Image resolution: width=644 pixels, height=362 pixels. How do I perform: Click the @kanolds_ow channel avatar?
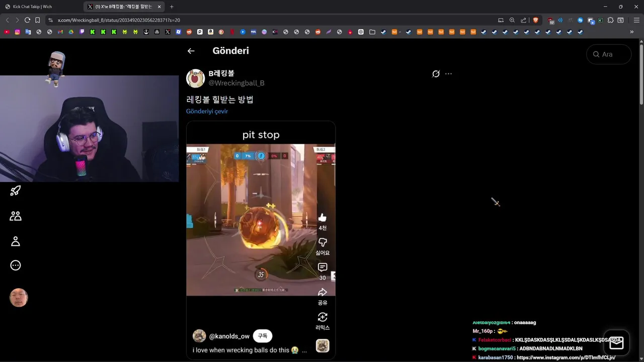pos(199,336)
